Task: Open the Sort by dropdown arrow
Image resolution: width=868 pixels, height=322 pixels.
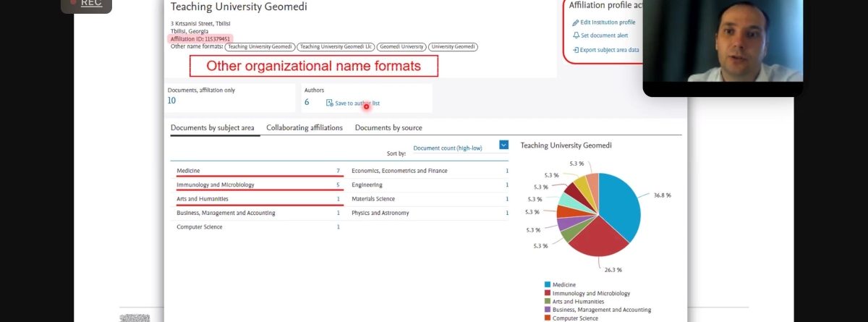Action: coord(504,145)
